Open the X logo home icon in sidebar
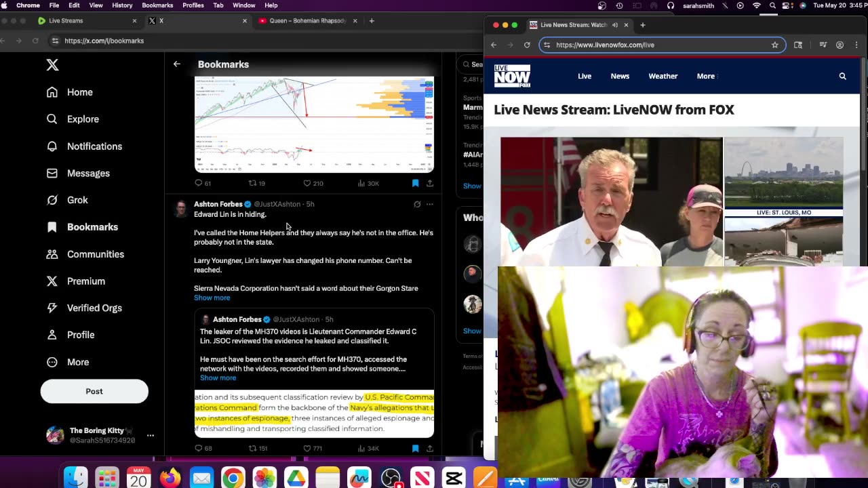 (x=52, y=65)
